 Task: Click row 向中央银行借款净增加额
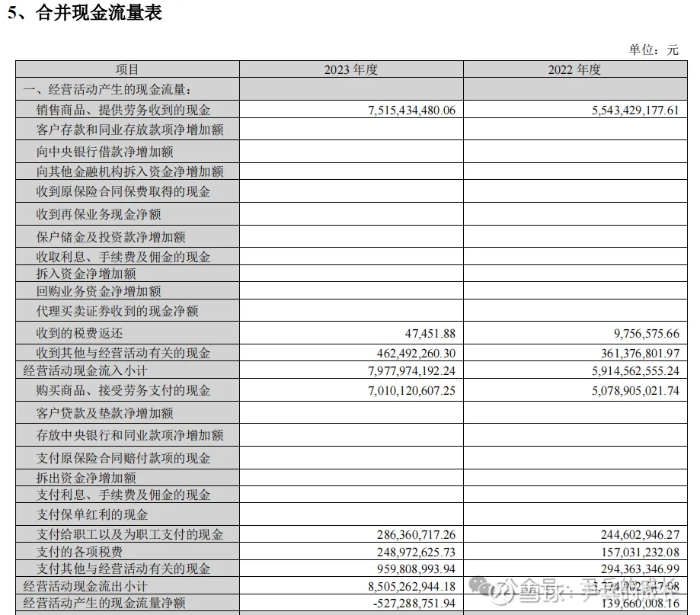(x=351, y=152)
